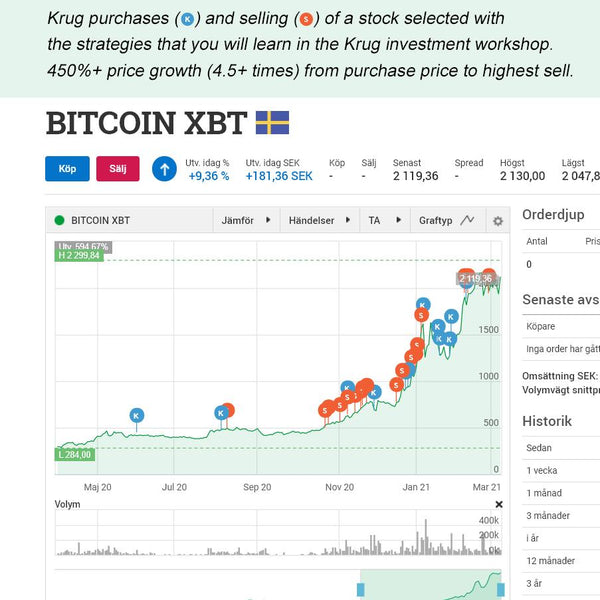Select the 12 månader history row
Screen dimensions: 600x600
[x=561, y=561]
